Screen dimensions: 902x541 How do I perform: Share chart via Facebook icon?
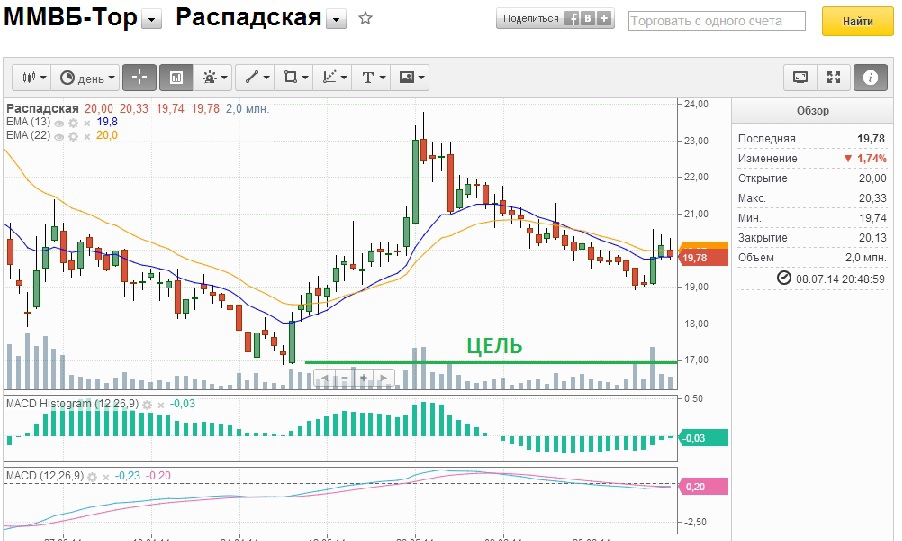pyautogui.click(x=573, y=19)
